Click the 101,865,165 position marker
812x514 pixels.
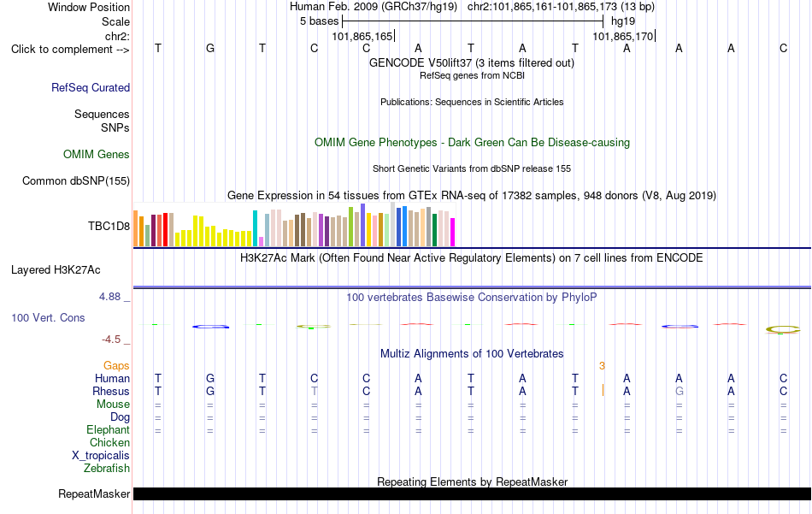point(363,36)
